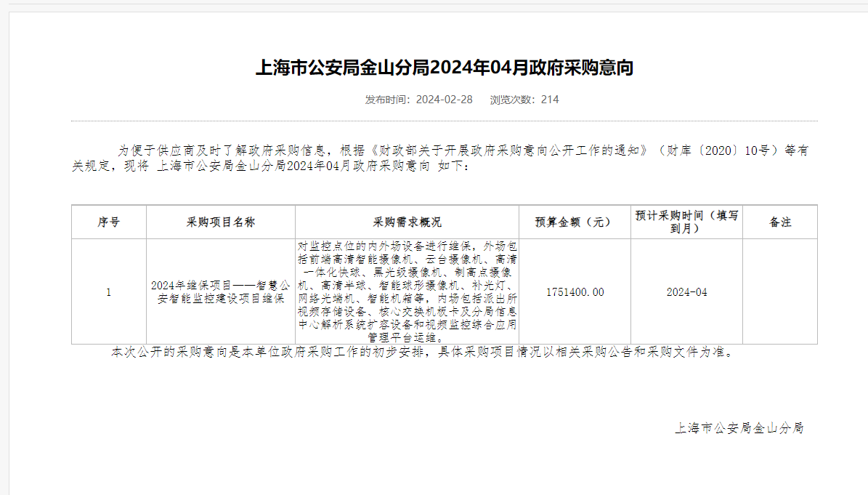Click the table header 预计采购时间(填写到月)
Image resolution: width=868 pixels, height=495 pixels.
coord(686,222)
